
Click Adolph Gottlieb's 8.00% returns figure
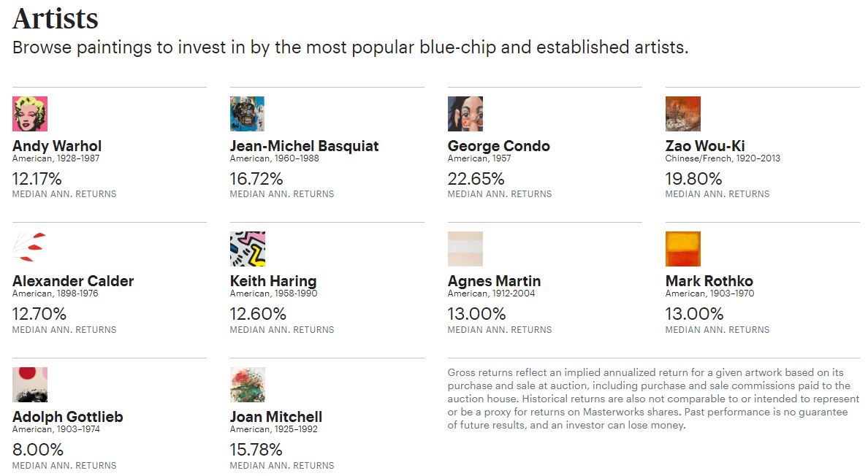38,450
